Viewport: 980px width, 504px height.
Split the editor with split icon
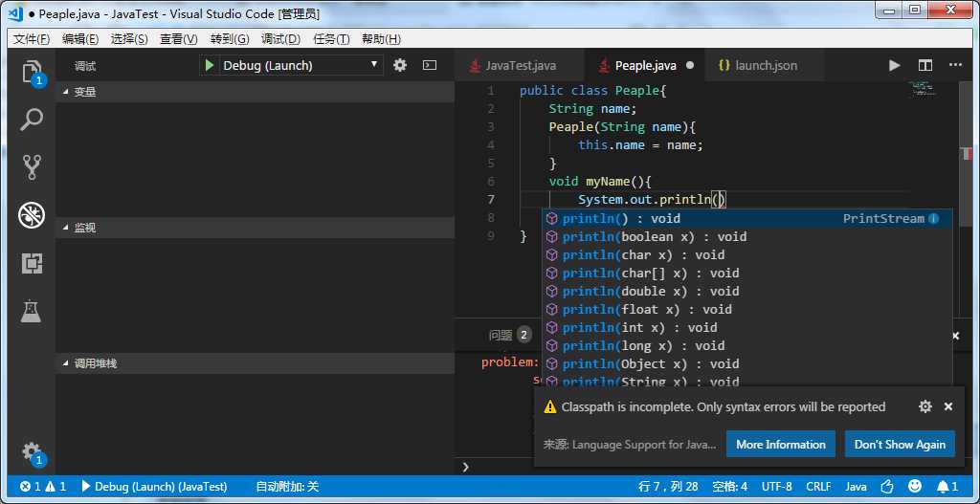coord(925,65)
